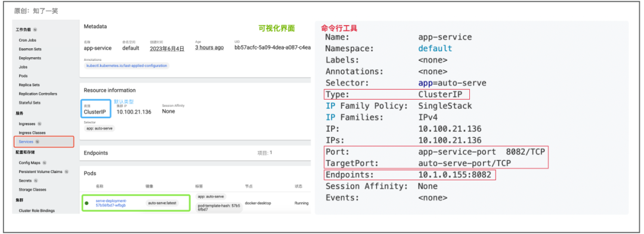644x234 pixels.
Task: Click the app-service name in Metadata
Action: click(98, 48)
